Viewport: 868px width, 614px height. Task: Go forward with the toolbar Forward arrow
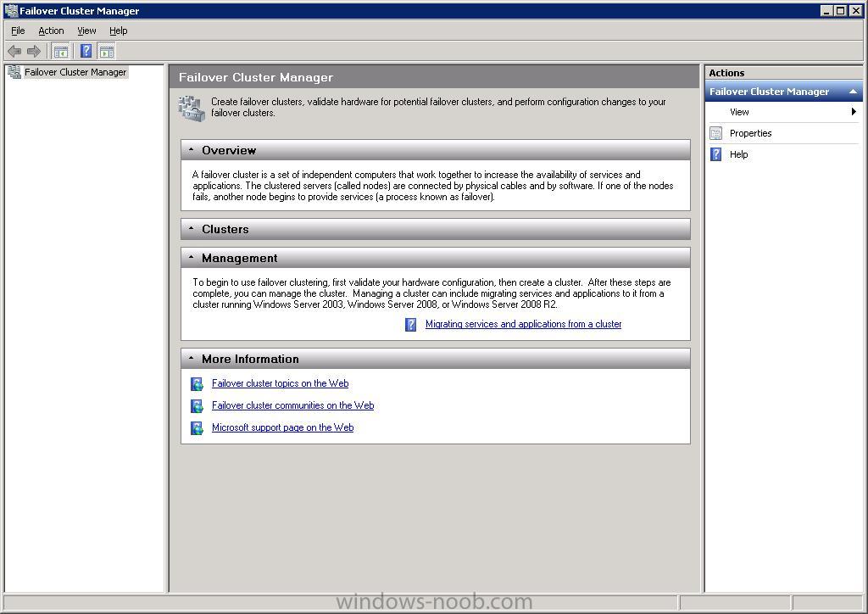34,52
